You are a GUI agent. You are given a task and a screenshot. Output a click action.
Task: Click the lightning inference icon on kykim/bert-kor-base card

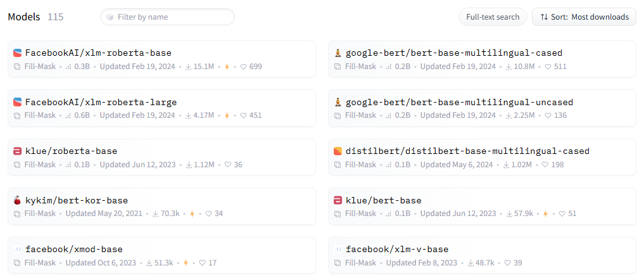pos(192,214)
